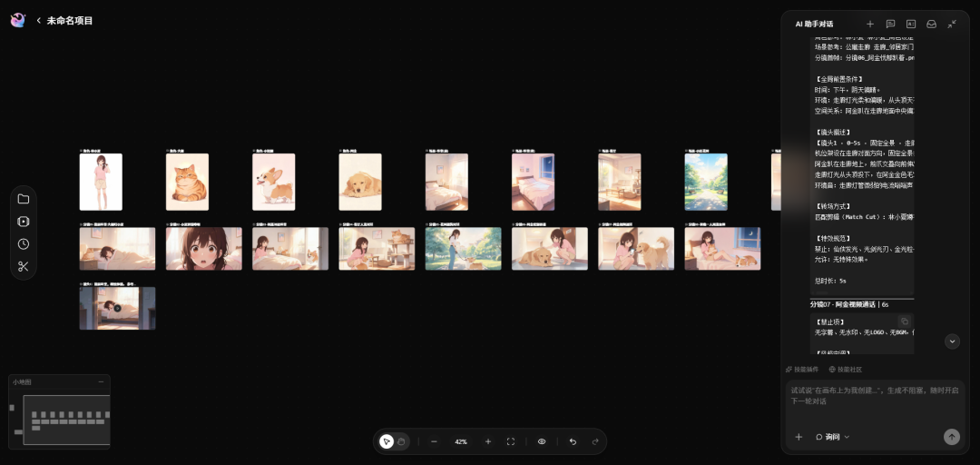980x465 pixels.
Task: Select the golden retriever character thumbnail
Action: point(360,182)
